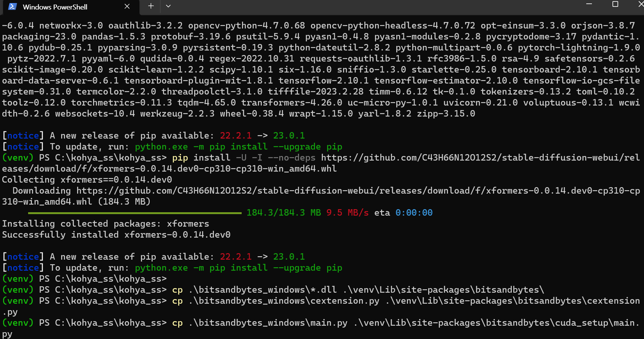The height and width of the screenshot is (339, 644).
Task: Click the '9.5 MB/s' download speed
Action: click(x=347, y=213)
